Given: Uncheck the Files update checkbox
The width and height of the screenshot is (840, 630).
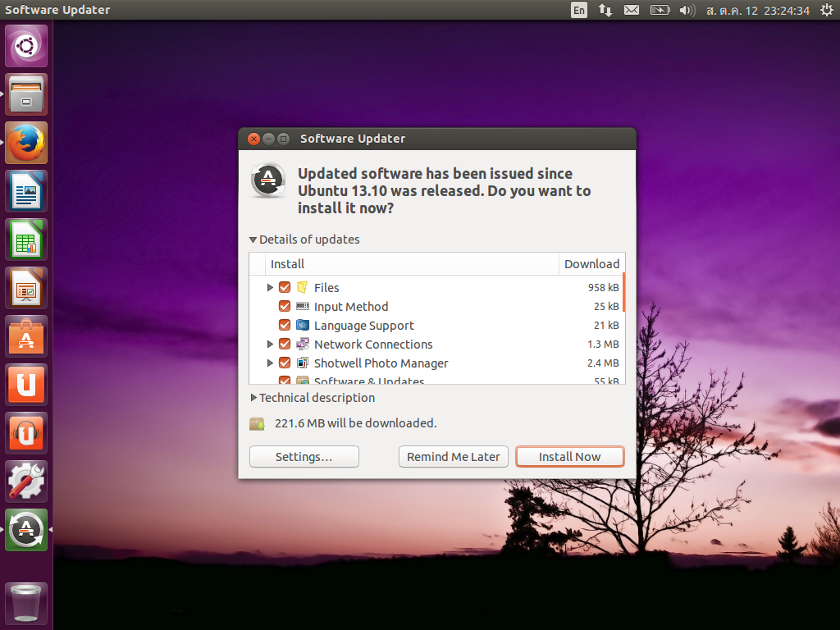Looking at the screenshot, I should coord(285,288).
